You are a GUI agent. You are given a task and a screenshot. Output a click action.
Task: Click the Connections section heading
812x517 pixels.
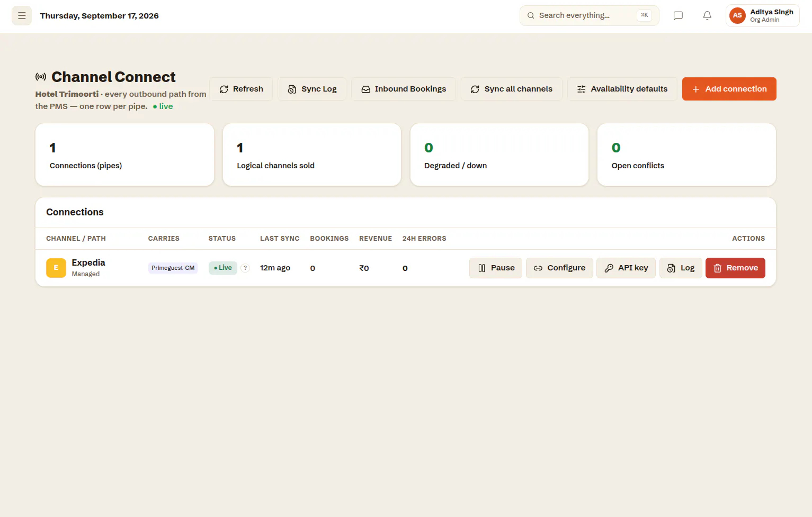pos(75,212)
